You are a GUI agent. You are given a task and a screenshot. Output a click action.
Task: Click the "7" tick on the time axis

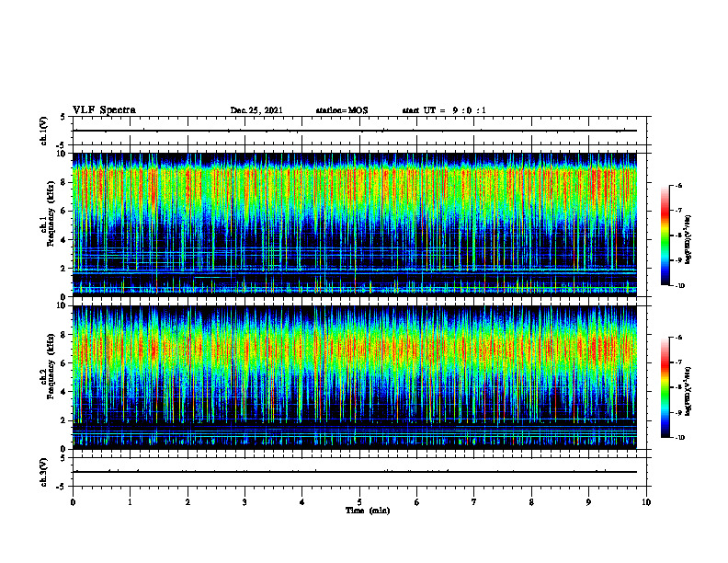(x=474, y=502)
